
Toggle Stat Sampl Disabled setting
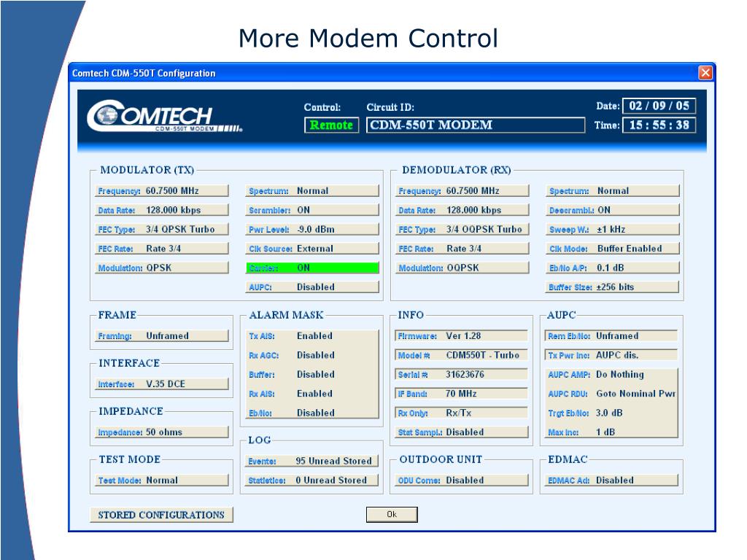tap(462, 432)
